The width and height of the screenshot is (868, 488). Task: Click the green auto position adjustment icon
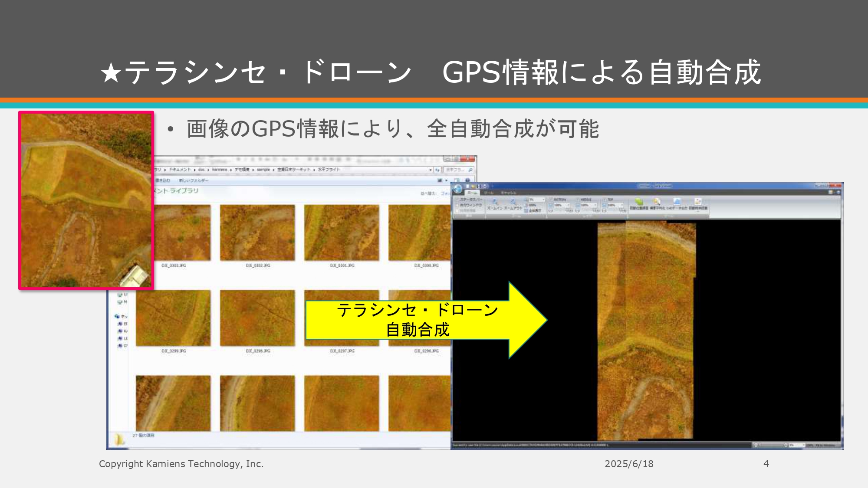point(639,202)
